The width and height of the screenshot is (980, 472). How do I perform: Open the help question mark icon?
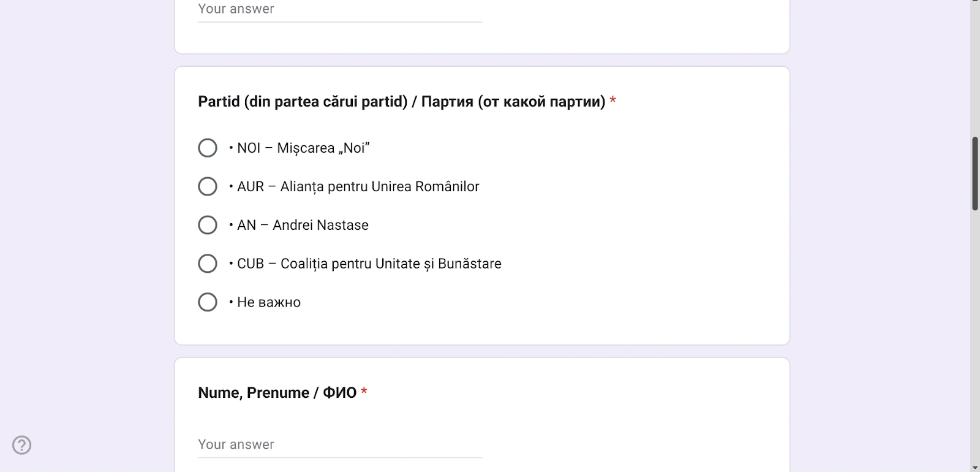coord(22,445)
